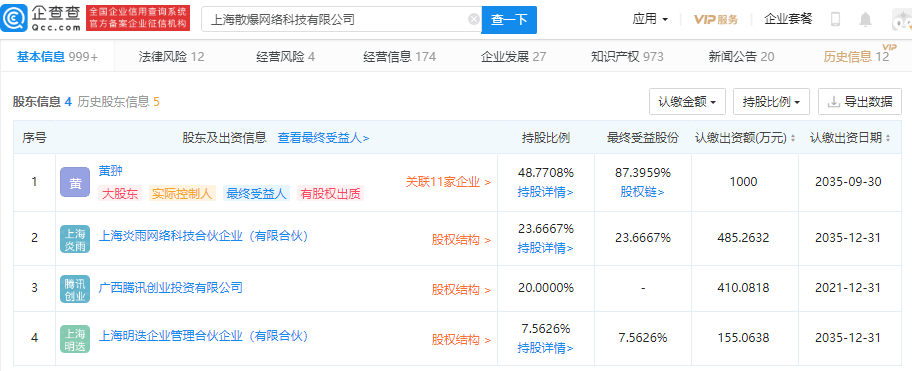
Task: Open notifications bell icon
Action: (x=865, y=20)
